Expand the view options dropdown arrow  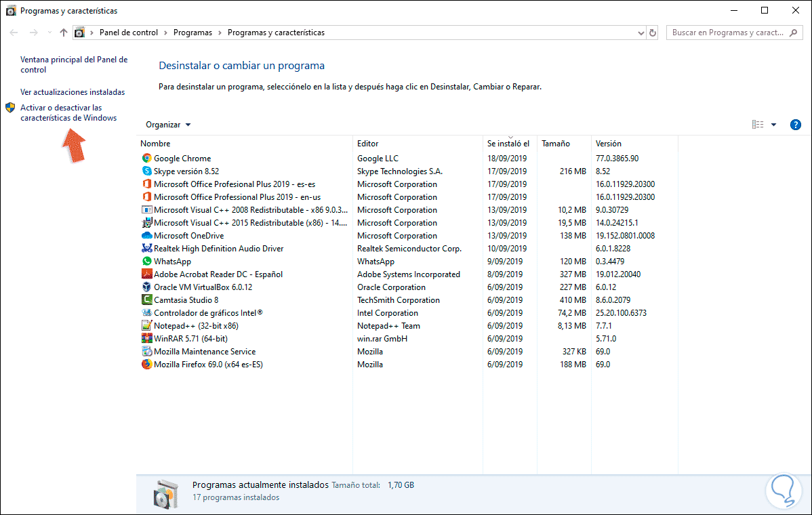[x=773, y=125]
